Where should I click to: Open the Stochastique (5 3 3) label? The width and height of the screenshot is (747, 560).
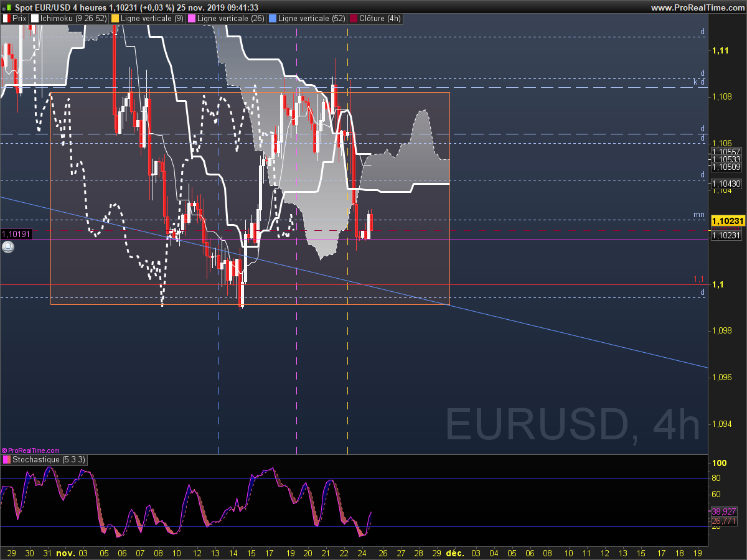[x=49, y=460]
